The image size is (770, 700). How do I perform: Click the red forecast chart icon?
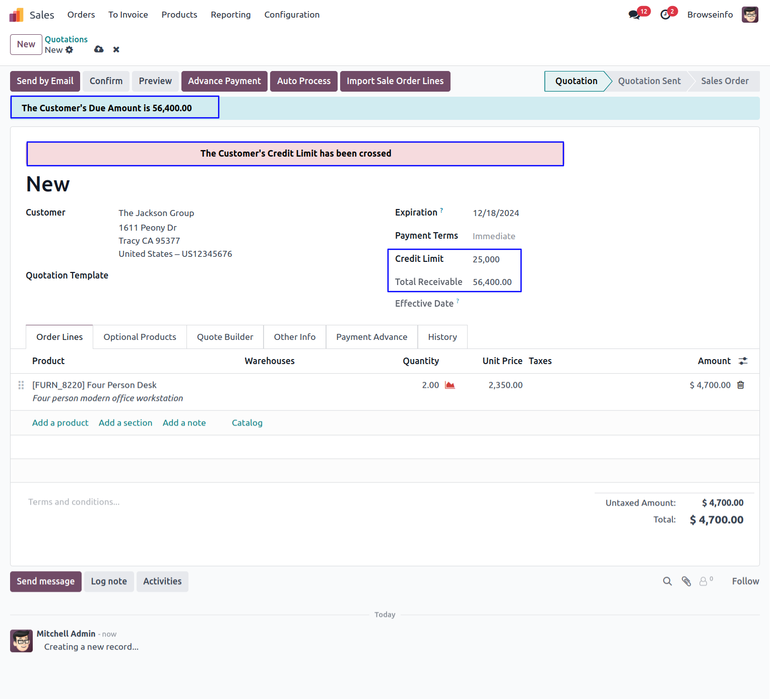click(450, 385)
